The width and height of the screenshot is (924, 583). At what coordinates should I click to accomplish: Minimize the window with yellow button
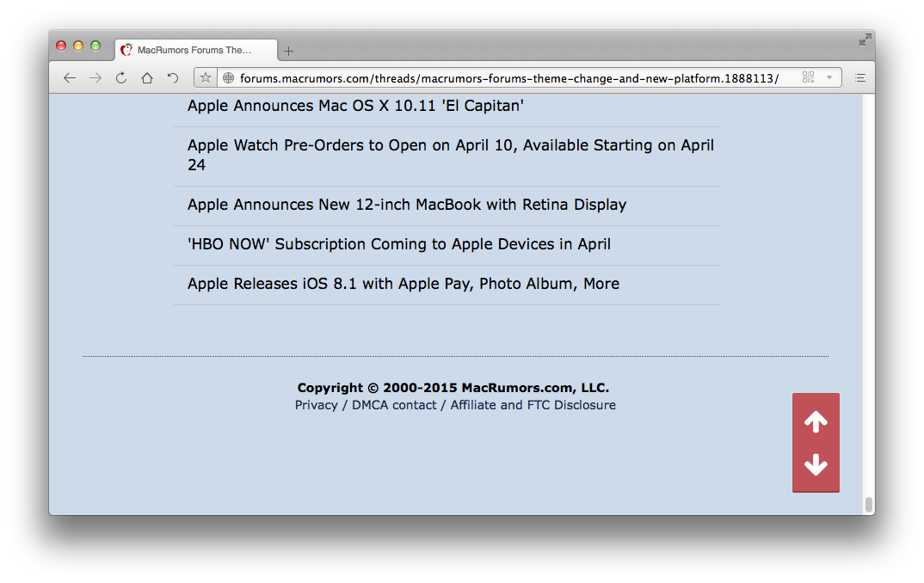tap(77, 46)
